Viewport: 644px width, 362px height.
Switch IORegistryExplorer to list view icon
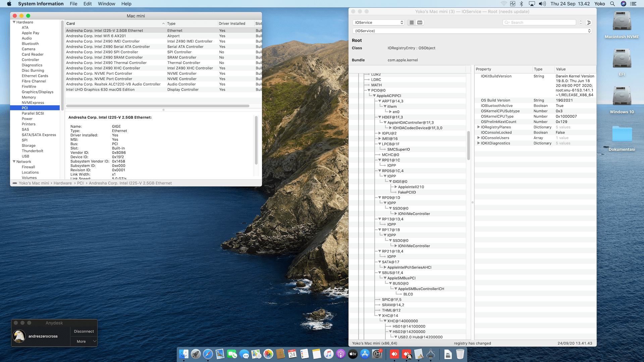click(x=412, y=22)
